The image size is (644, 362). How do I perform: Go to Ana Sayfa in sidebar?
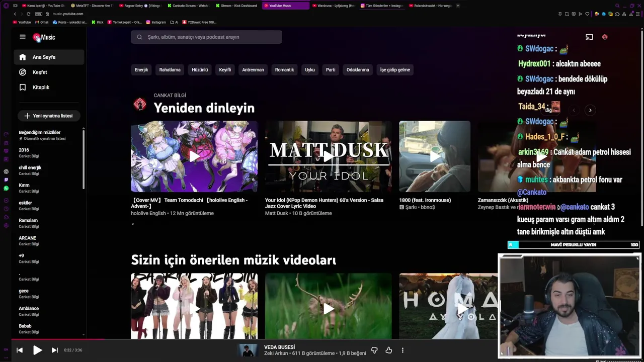[49, 57]
